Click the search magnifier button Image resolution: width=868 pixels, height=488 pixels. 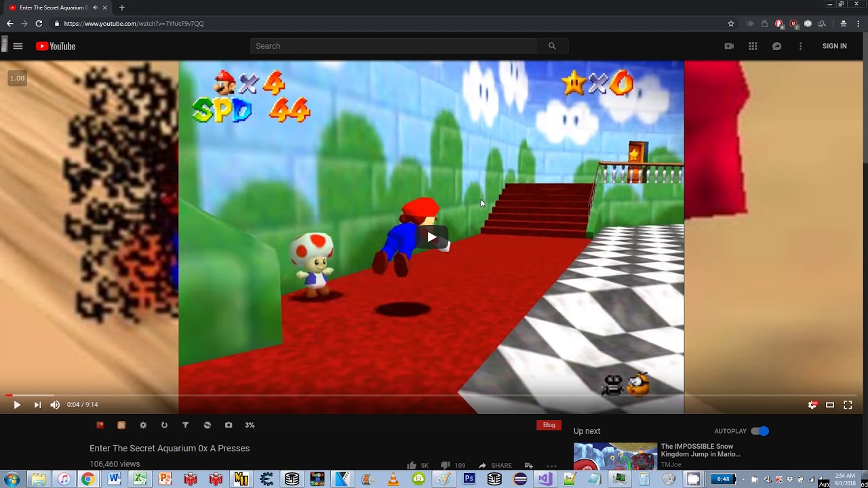click(552, 46)
